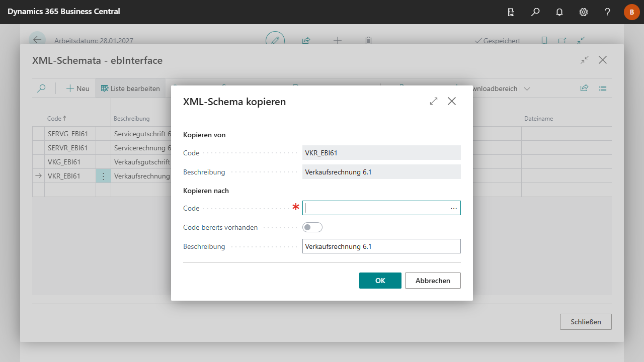
Task: Click the help question mark icon
Action: point(608,12)
